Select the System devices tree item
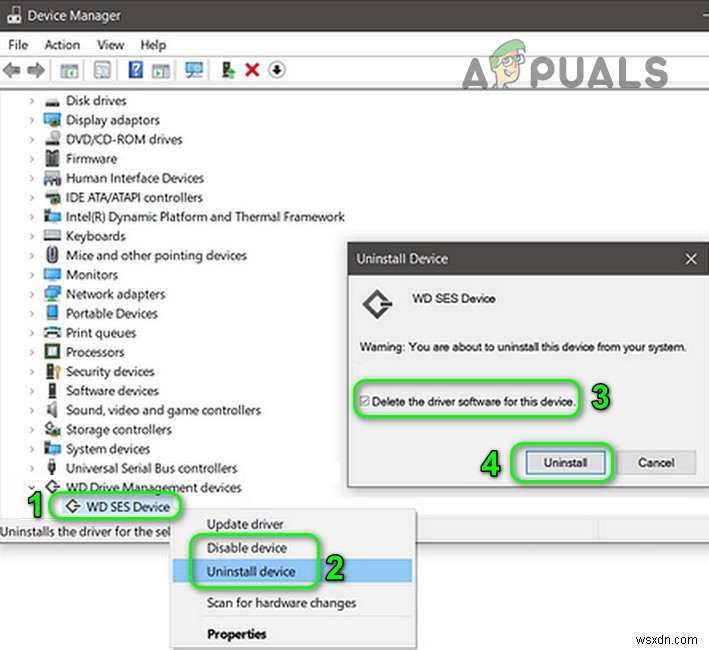This screenshot has width=709, height=650. click(108, 449)
